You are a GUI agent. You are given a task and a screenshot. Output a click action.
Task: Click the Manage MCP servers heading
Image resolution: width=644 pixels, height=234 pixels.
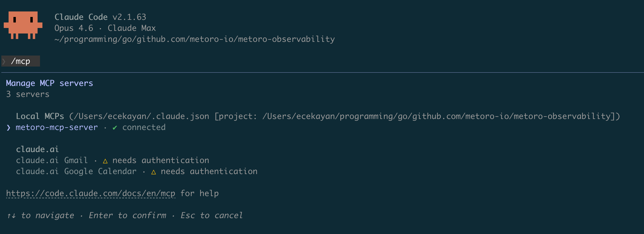pyautogui.click(x=49, y=83)
